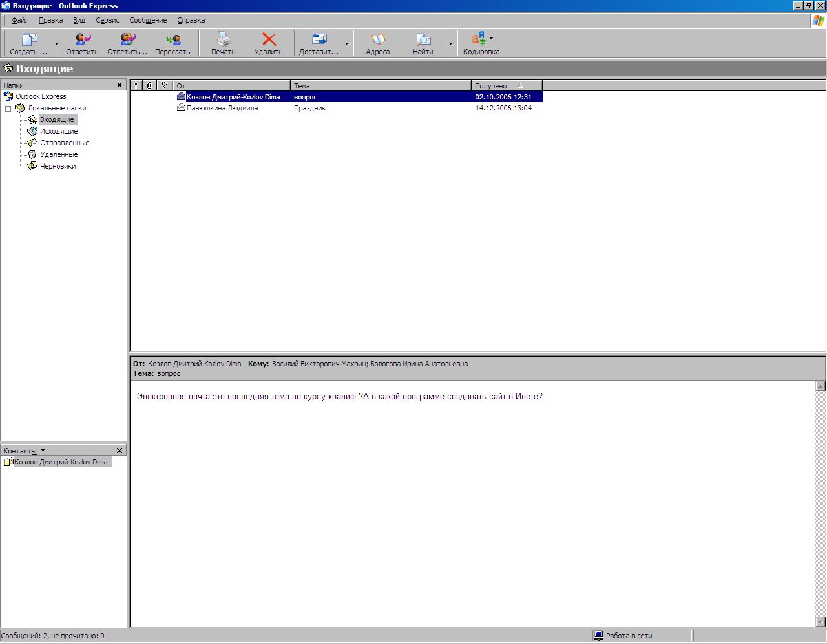Select Локальные папки in folder tree

[x=57, y=108]
